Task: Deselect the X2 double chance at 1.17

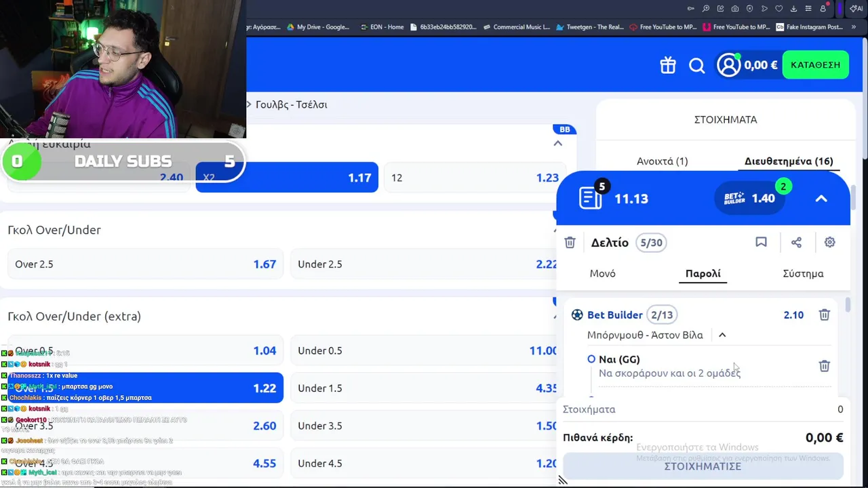Action: 287,178
